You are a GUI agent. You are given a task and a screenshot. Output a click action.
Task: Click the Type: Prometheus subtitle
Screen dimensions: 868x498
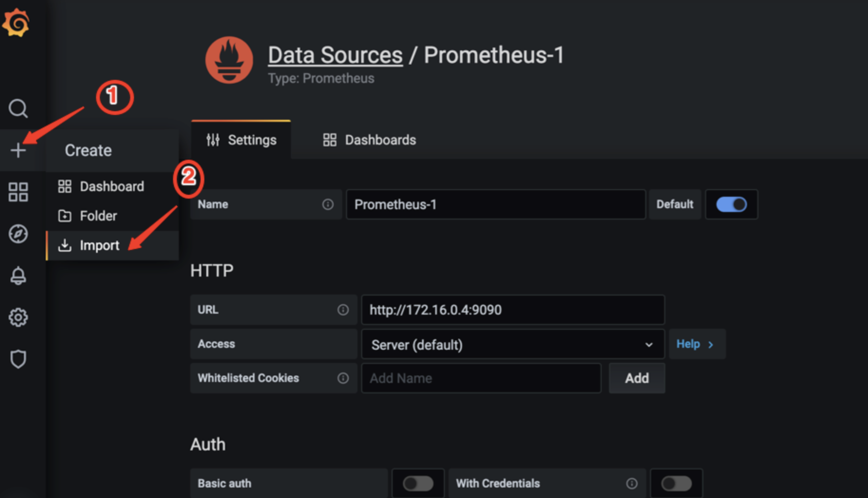coord(321,78)
